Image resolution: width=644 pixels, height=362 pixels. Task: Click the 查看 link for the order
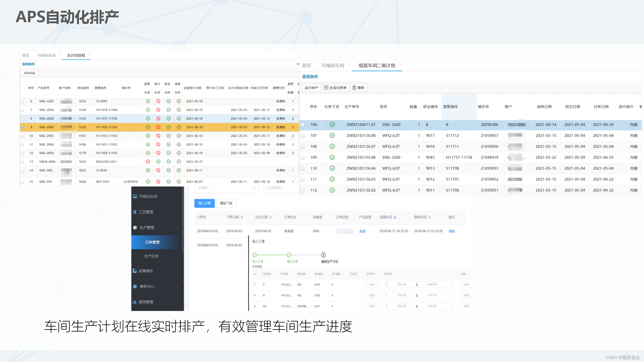click(362, 231)
